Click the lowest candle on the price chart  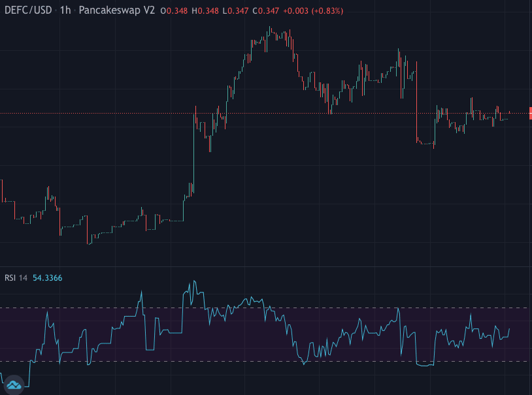pyautogui.click(x=90, y=242)
